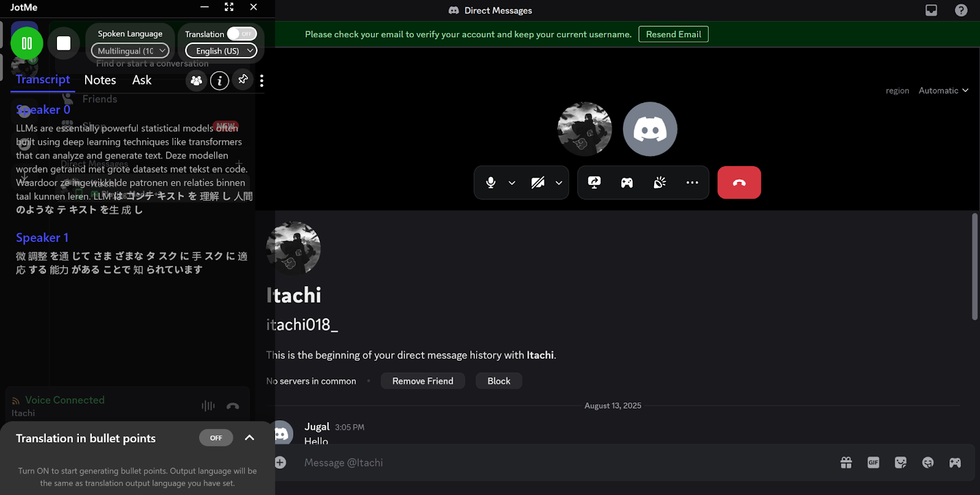Enter full screen mode in JotMe title bar

tap(229, 7)
